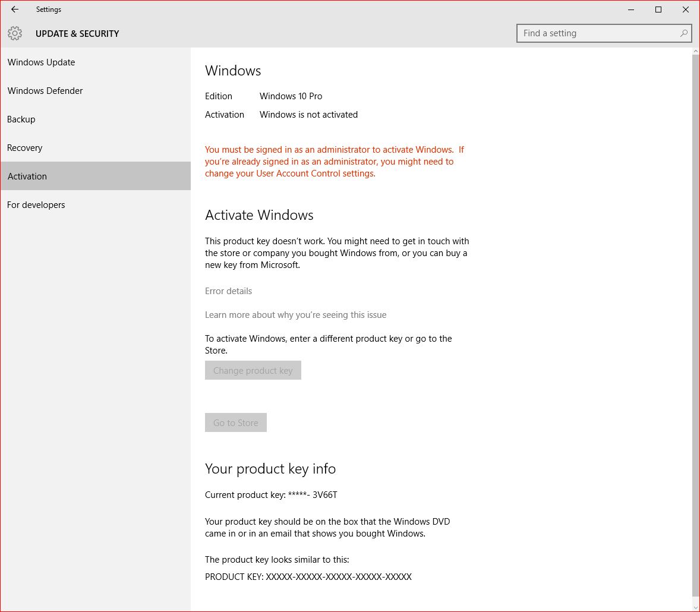Open Windows Update section

pyautogui.click(x=96, y=62)
